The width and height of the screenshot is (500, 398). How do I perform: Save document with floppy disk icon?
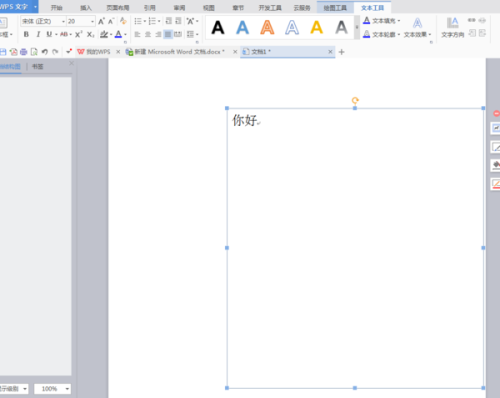(3, 52)
